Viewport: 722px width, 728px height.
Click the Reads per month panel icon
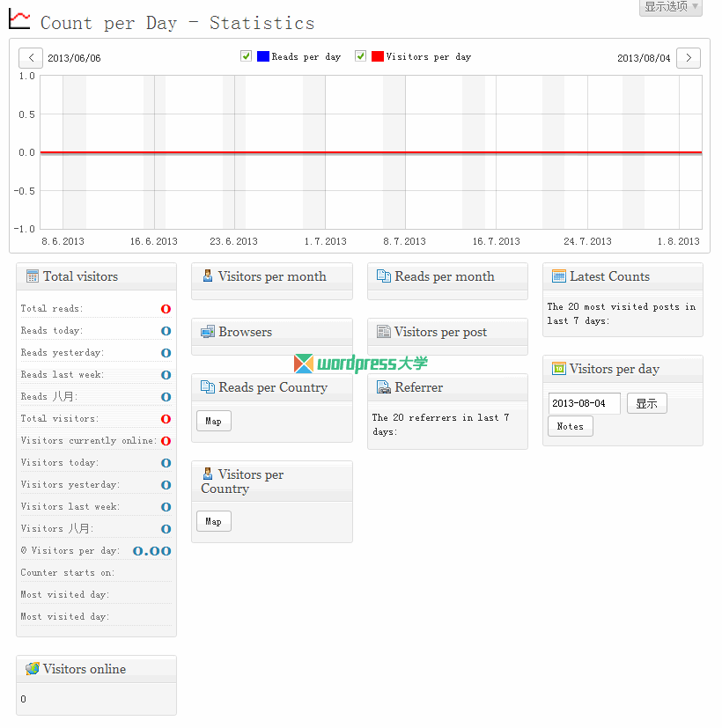(384, 276)
